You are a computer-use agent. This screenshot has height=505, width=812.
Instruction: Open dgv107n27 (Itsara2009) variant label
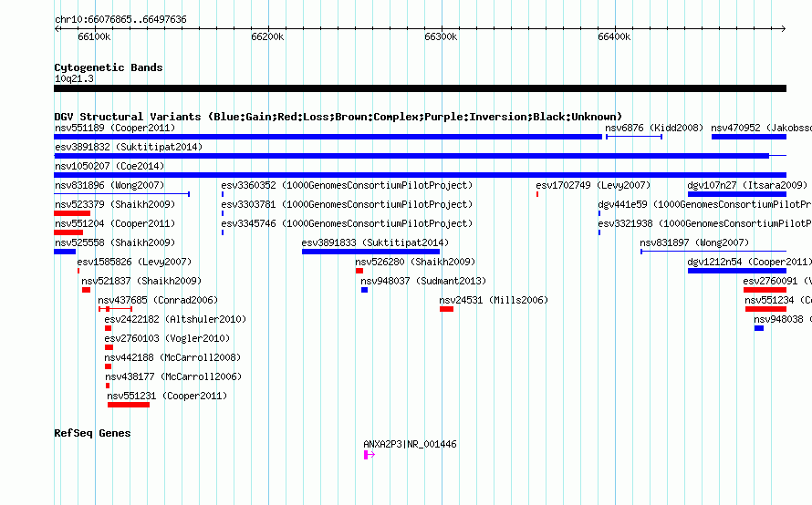point(747,185)
